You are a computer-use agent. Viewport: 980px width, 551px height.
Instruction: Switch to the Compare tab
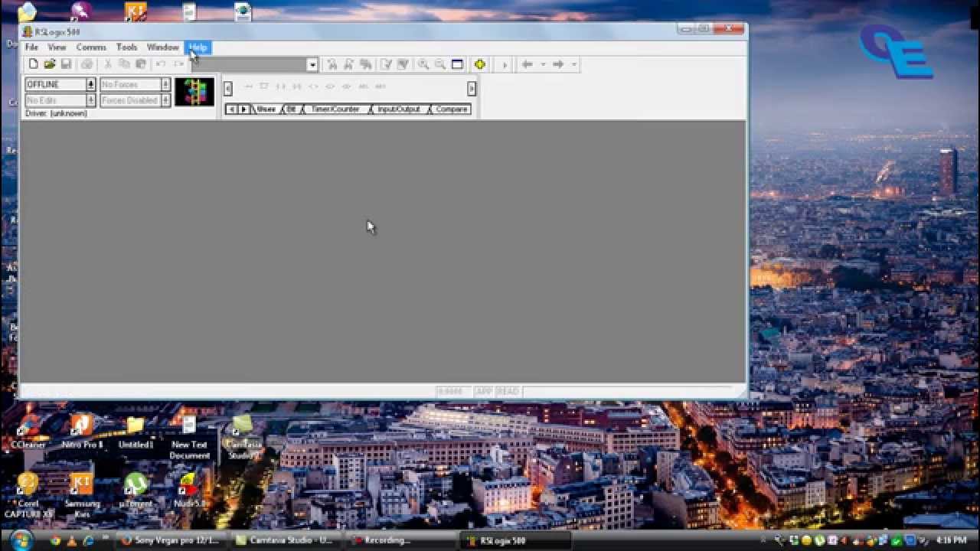[451, 109]
